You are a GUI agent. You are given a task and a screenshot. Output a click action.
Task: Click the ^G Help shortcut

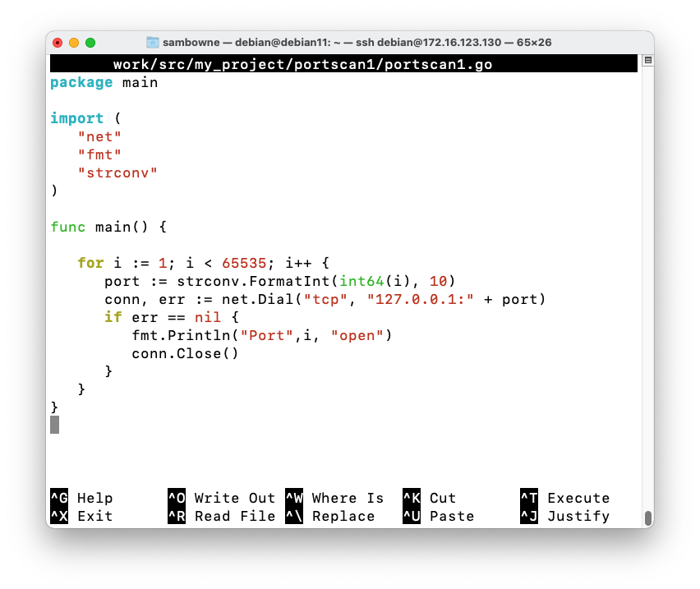pyautogui.click(x=81, y=498)
